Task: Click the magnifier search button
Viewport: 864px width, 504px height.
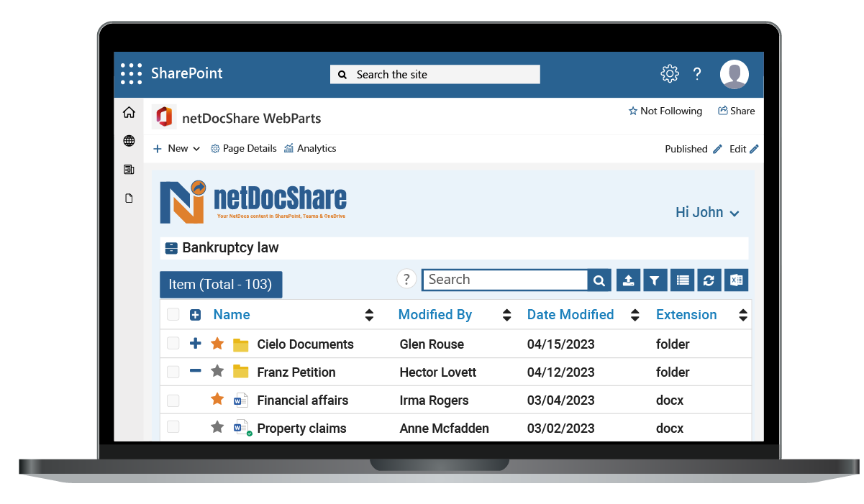Action: coord(599,280)
